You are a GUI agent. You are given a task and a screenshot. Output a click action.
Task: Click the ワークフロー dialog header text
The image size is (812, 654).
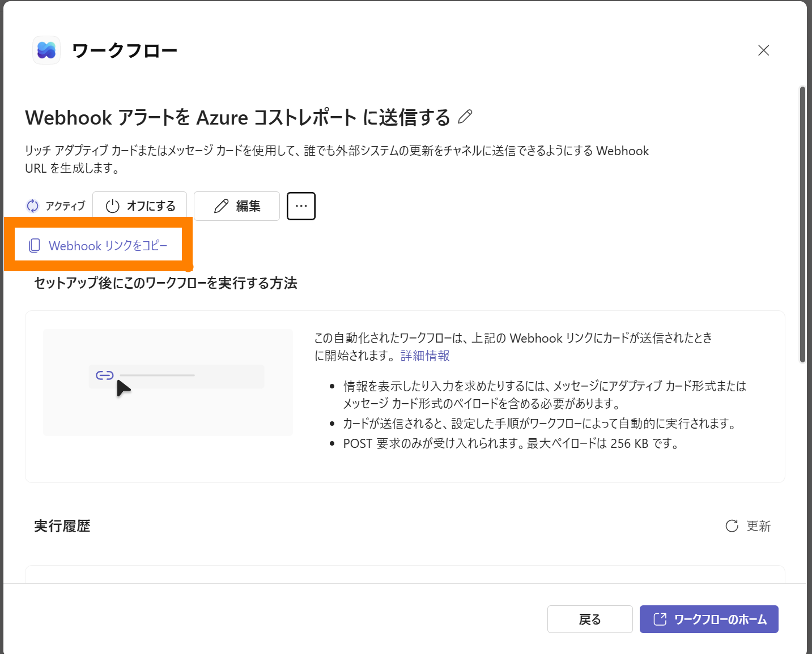point(125,50)
